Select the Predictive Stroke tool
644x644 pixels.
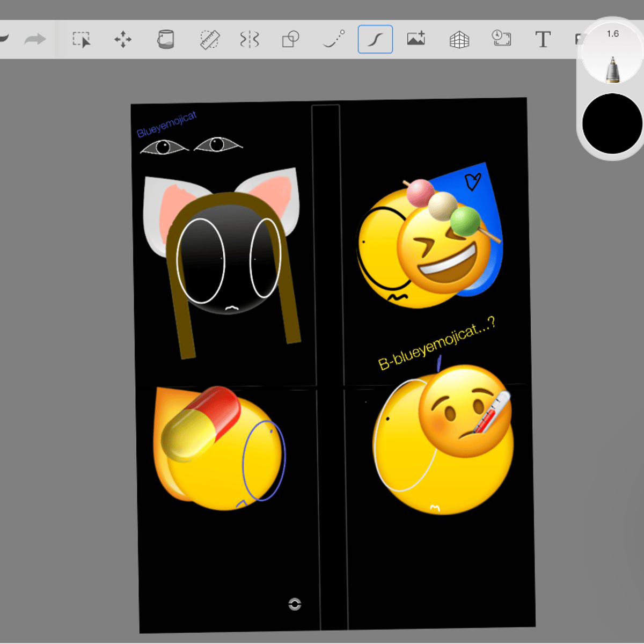[x=333, y=39]
